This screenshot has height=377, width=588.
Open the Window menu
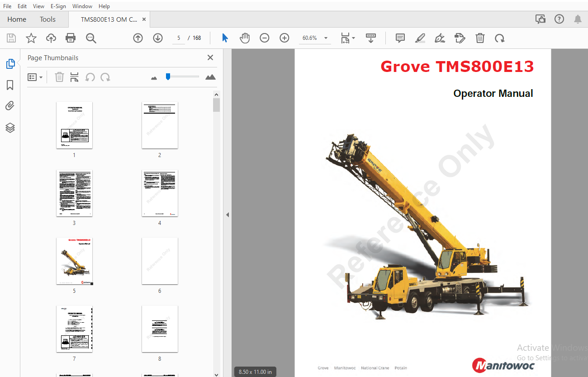point(82,6)
